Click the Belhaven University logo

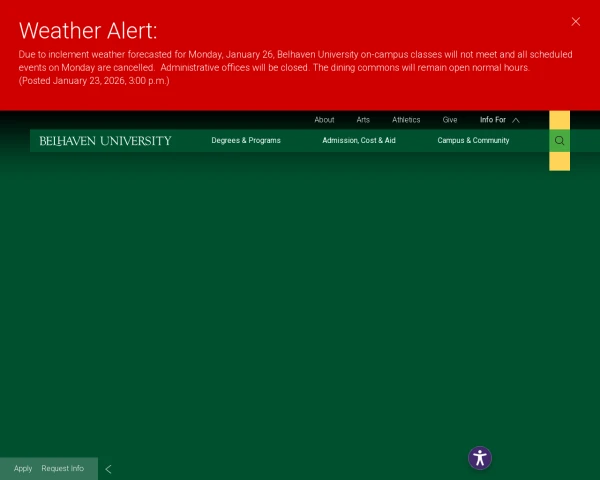click(x=105, y=141)
